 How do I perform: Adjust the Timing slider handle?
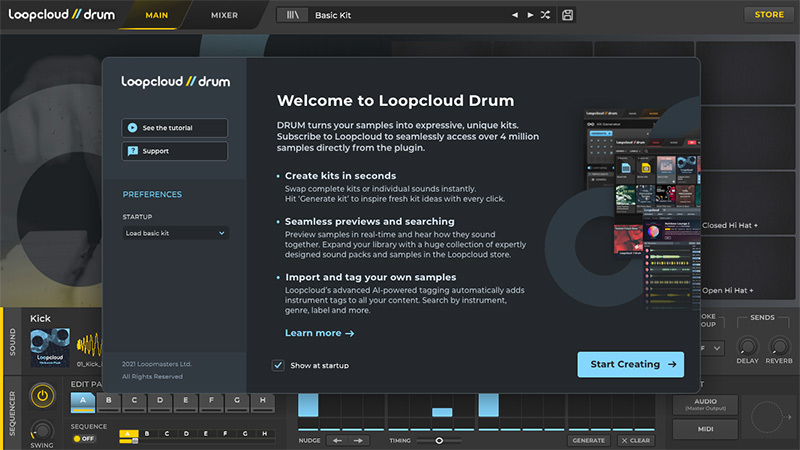pyautogui.click(x=437, y=440)
